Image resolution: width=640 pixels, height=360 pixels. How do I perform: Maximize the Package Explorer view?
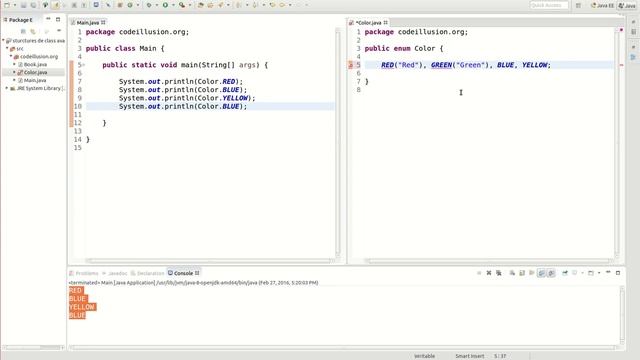click(58, 19)
